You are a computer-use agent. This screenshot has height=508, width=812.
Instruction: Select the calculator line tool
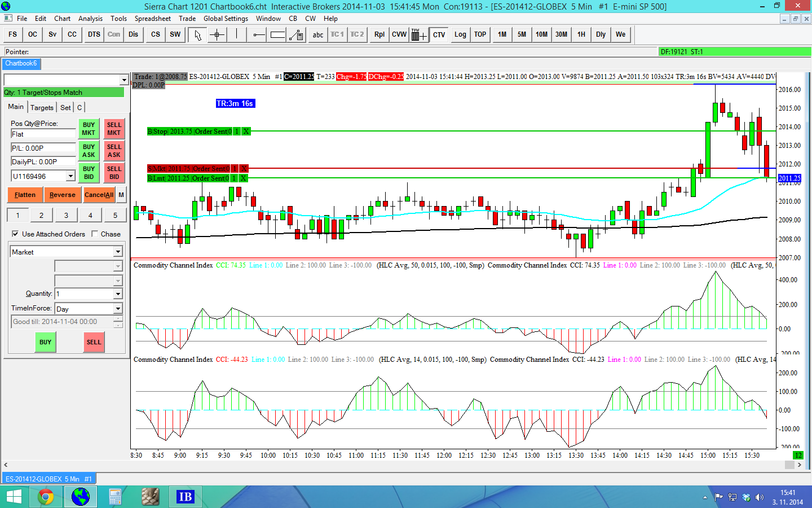[x=297, y=34]
